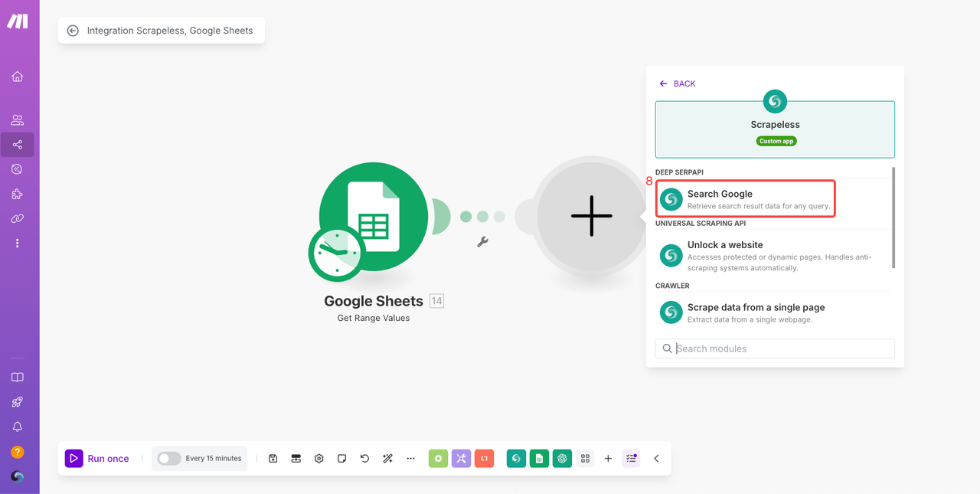Click the Undo icon in toolbar

click(364, 459)
